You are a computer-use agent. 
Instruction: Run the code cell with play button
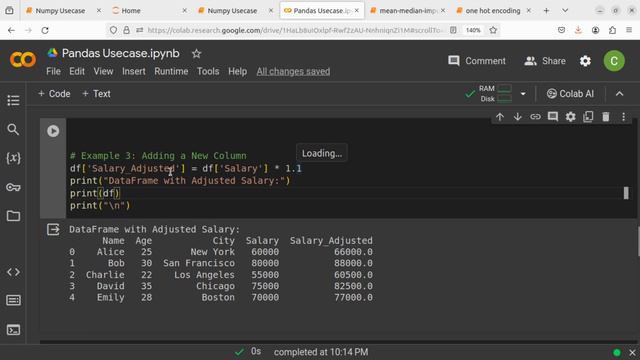pos(53,131)
